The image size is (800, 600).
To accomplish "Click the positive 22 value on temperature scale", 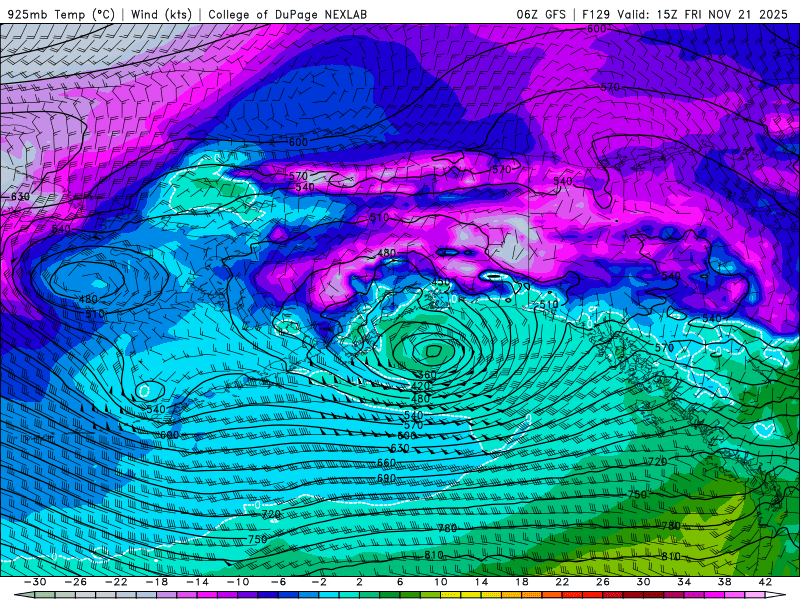I will [x=562, y=582].
